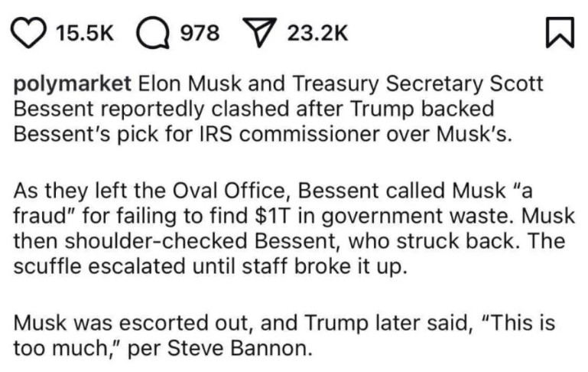Click the "$1T" amount in caption
Image resolution: width=588 pixels, height=372 pixels.
coord(273,216)
